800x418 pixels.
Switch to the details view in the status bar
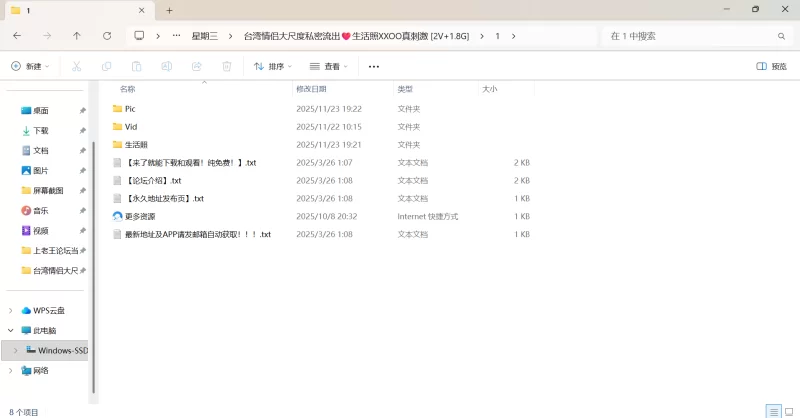772,411
